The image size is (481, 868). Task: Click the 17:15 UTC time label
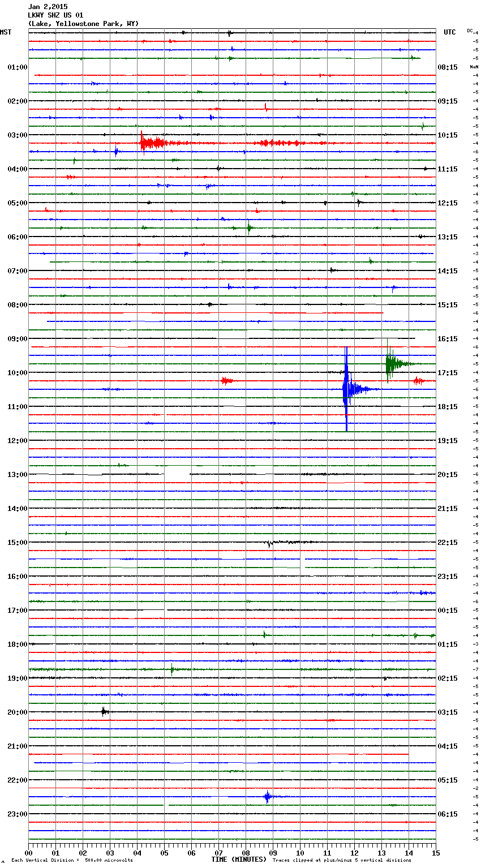tap(448, 373)
